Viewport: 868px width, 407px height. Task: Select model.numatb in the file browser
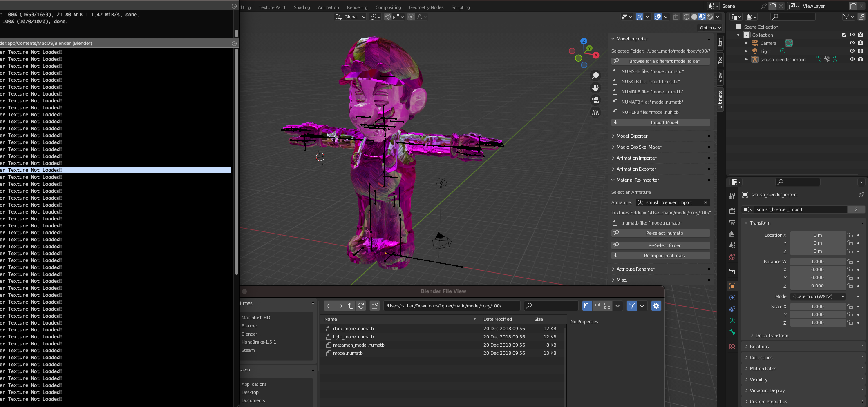(348, 353)
